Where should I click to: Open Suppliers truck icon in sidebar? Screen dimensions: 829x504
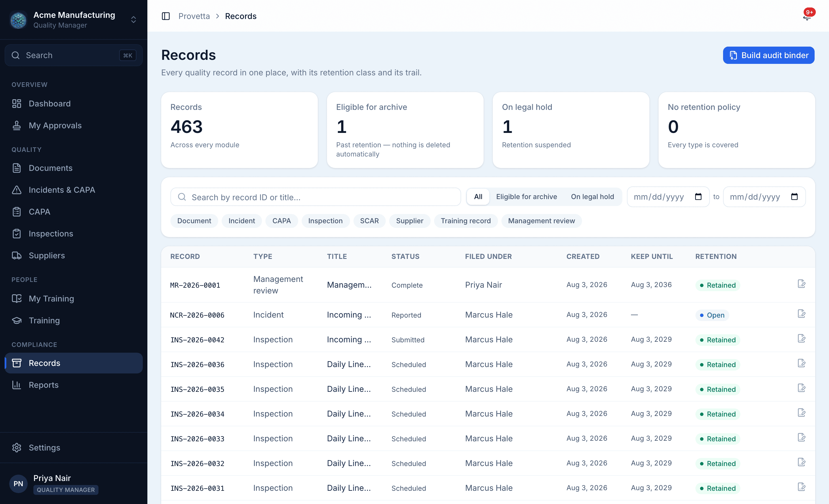coord(16,255)
